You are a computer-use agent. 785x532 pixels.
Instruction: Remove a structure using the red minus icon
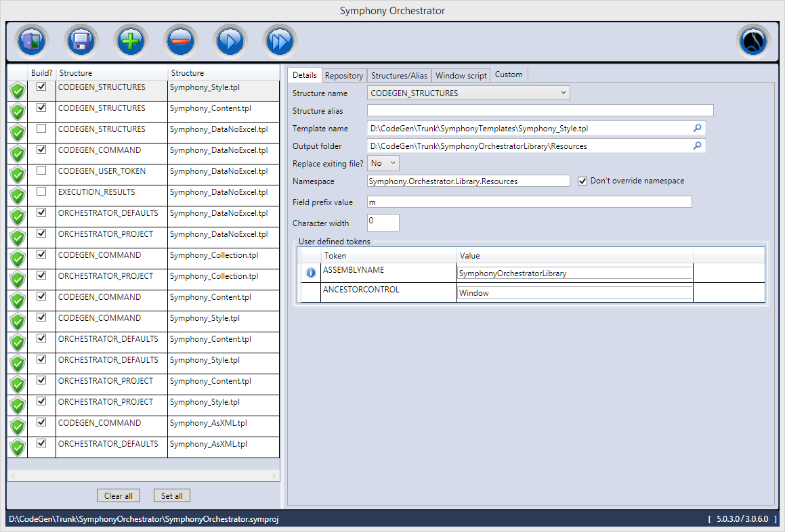pos(179,41)
